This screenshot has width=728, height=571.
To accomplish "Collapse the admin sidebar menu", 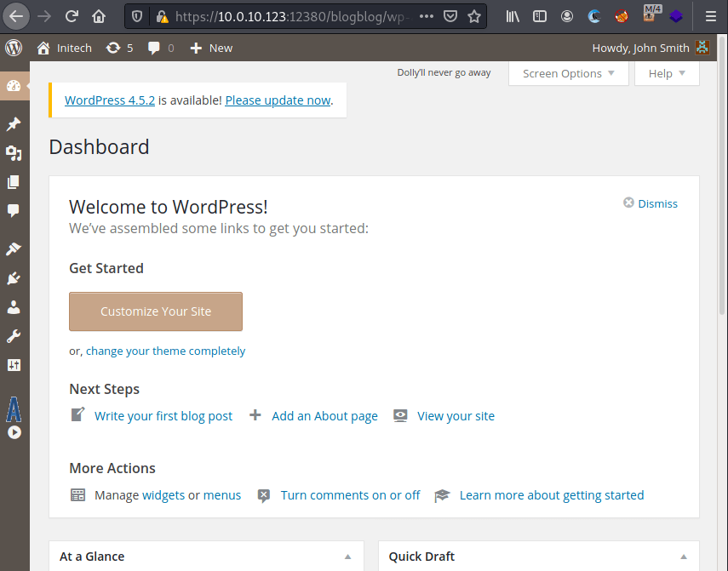I will (14, 432).
